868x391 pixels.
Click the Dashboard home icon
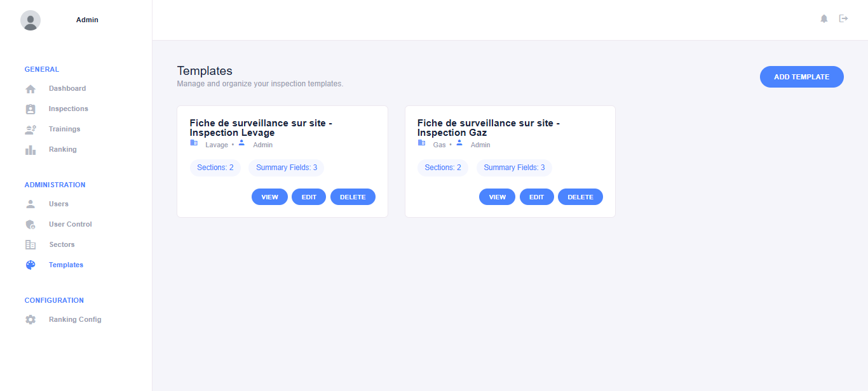coord(31,89)
